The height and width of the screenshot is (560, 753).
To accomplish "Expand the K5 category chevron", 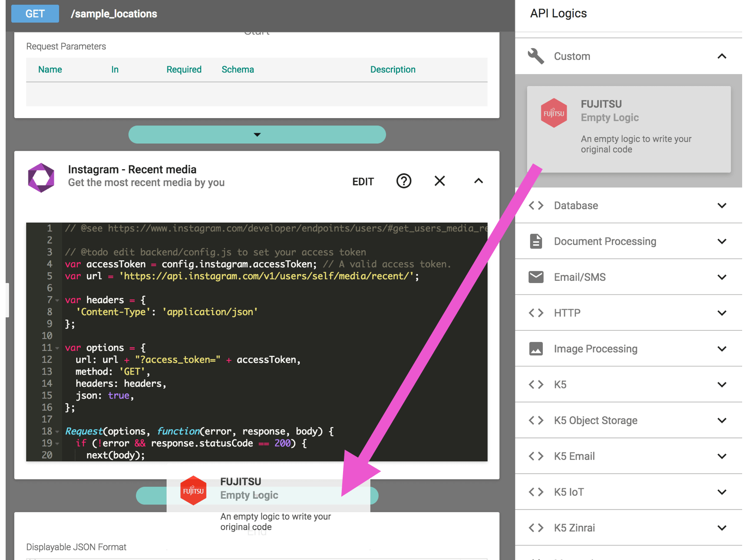I will click(722, 385).
